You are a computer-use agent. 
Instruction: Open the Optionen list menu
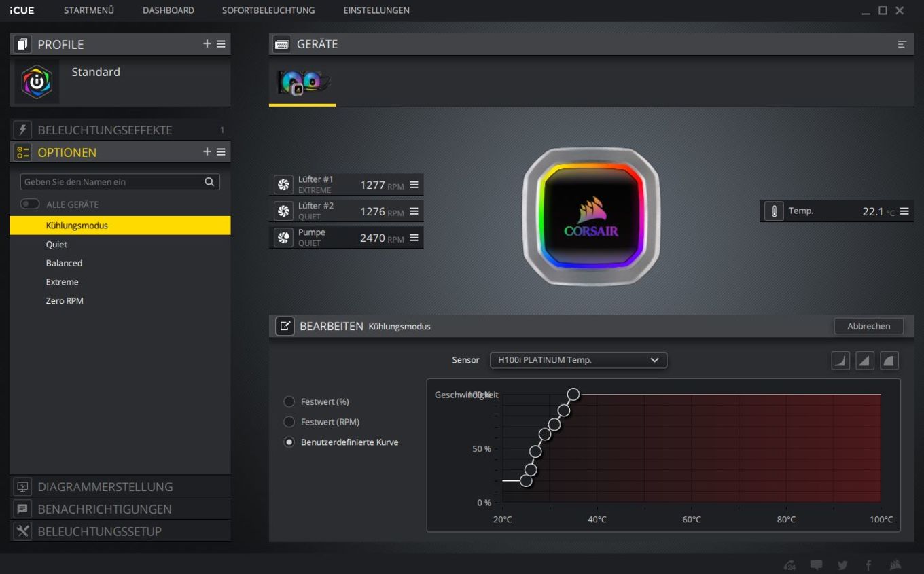[x=221, y=151]
